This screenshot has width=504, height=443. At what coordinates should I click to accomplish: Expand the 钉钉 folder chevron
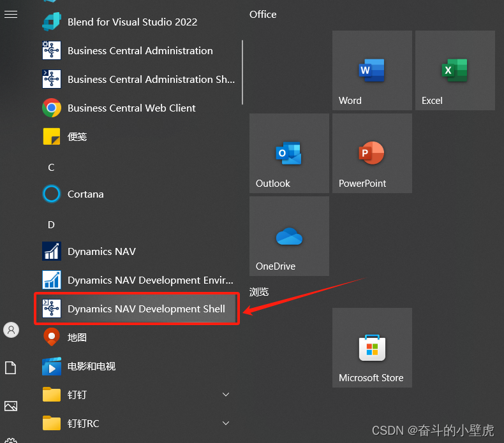226,395
